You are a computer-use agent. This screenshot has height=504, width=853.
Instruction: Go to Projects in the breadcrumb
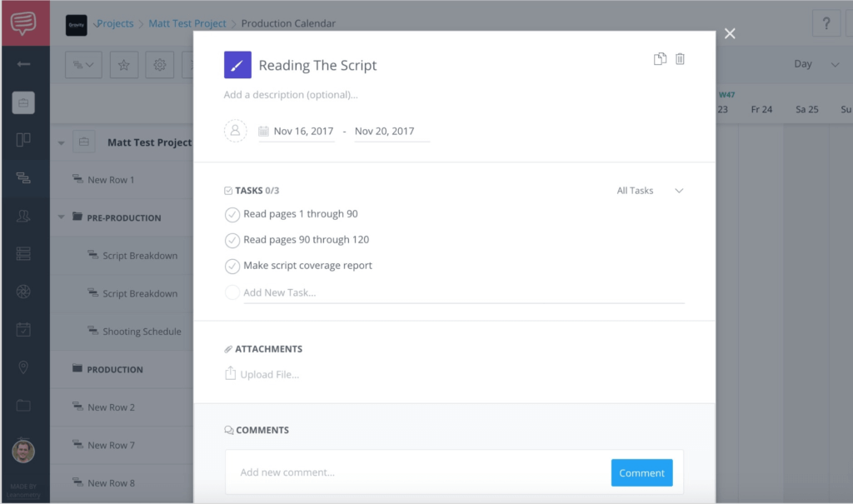pos(115,23)
